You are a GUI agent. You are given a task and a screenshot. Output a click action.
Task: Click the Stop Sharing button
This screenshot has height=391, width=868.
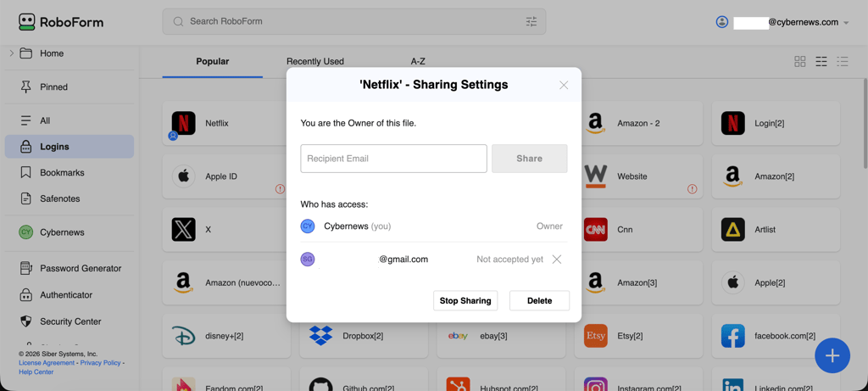[465, 301]
